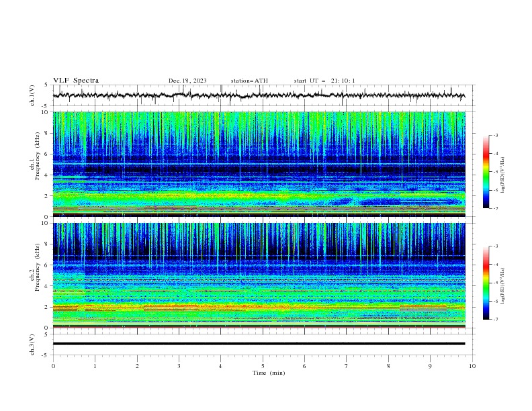The width and height of the screenshot is (532, 411).
Task: Click the ch.1 voltage waveform trace
Action: [259, 95]
